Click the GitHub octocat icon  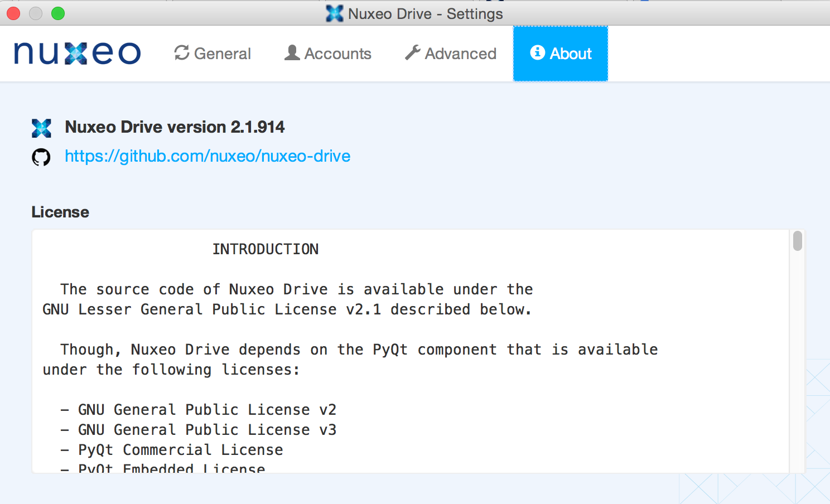pyautogui.click(x=41, y=157)
